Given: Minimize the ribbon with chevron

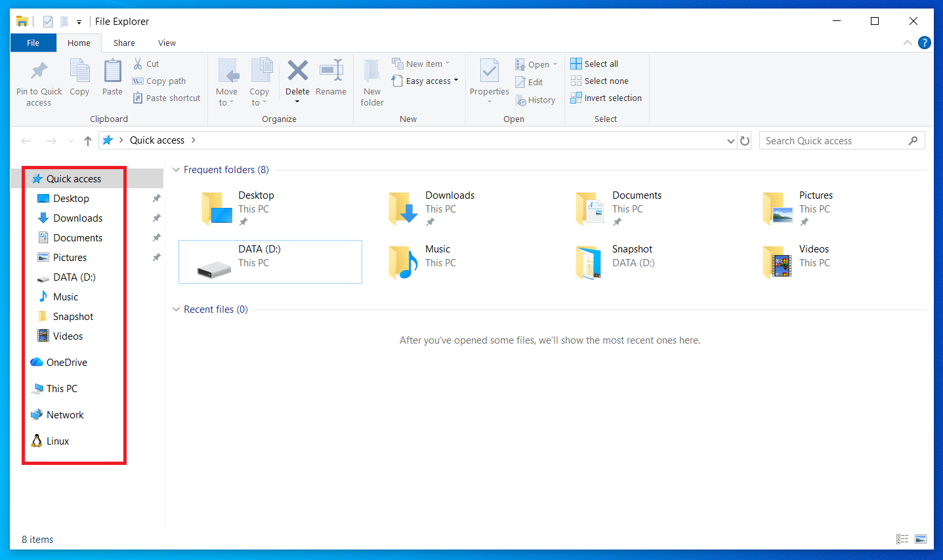Looking at the screenshot, I should coord(907,43).
